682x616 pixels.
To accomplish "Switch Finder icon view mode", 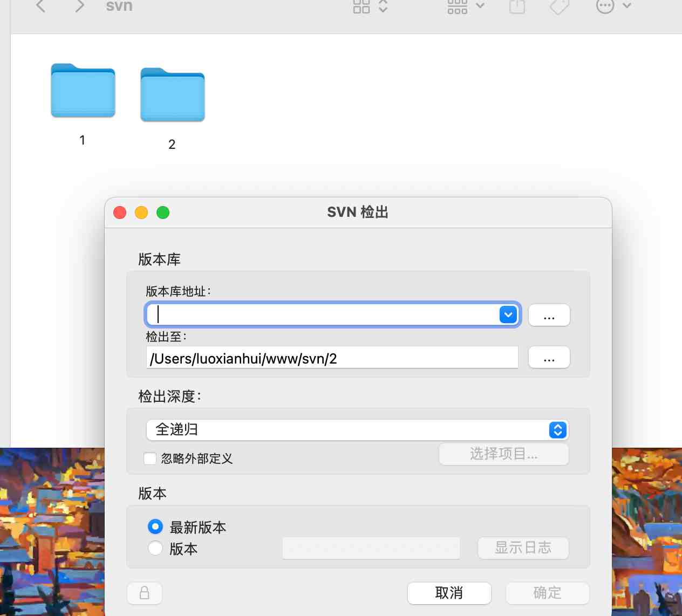I will coord(370,6).
